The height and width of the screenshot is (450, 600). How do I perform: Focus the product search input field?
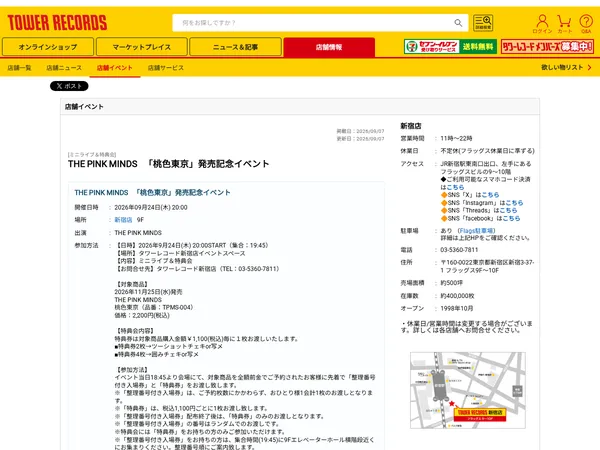pos(314,23)
